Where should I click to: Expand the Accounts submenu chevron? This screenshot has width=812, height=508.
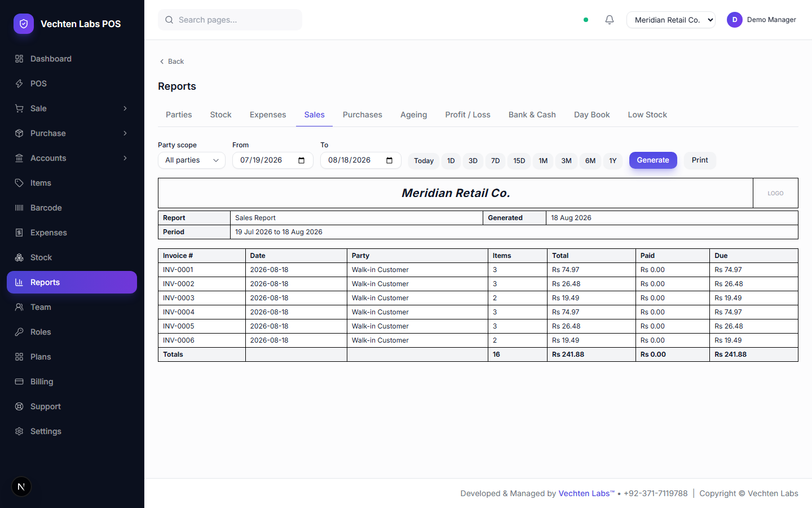point(125,158)
